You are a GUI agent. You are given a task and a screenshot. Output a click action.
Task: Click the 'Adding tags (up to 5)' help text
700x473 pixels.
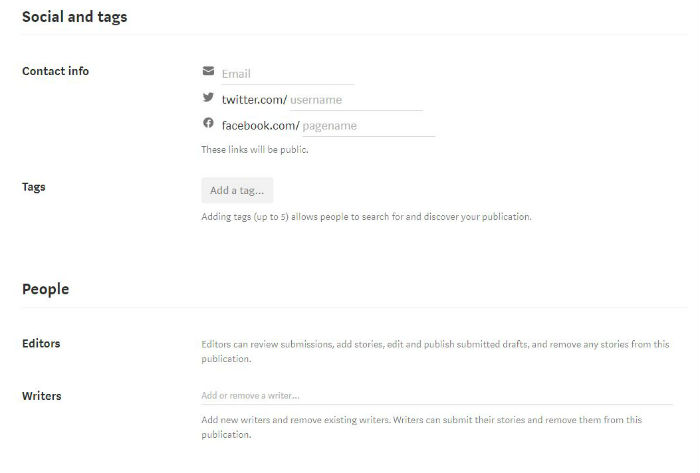pyautogui.click(x=366, y=217)
